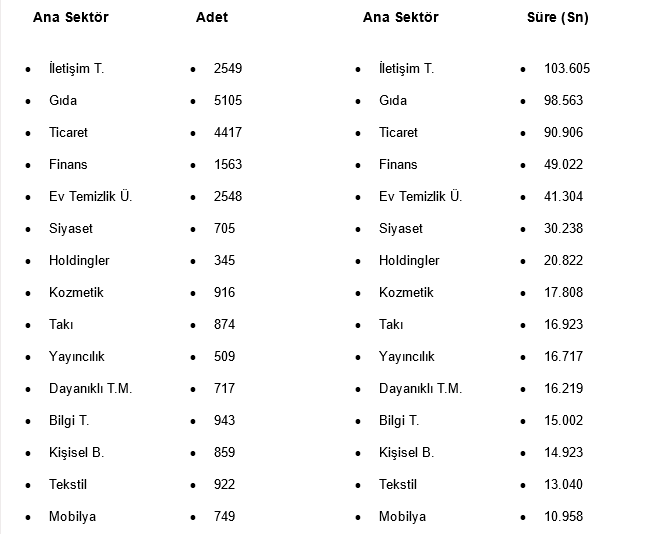
Task: Select the Yayıncılık count 509
Action: [x=224, y=357]
